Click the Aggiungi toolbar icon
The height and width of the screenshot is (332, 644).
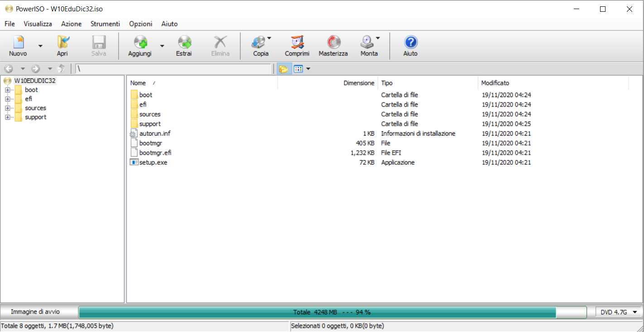pyautogui.click(x=140, y=42)
